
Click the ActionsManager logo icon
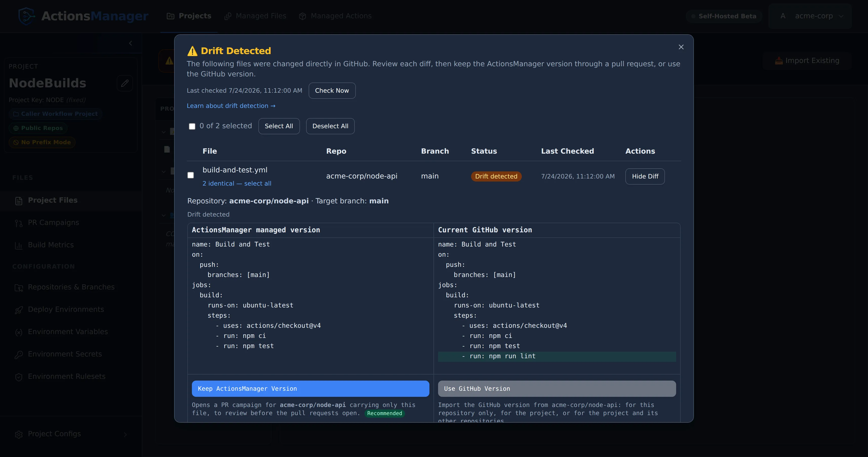[x=27, y=16]
